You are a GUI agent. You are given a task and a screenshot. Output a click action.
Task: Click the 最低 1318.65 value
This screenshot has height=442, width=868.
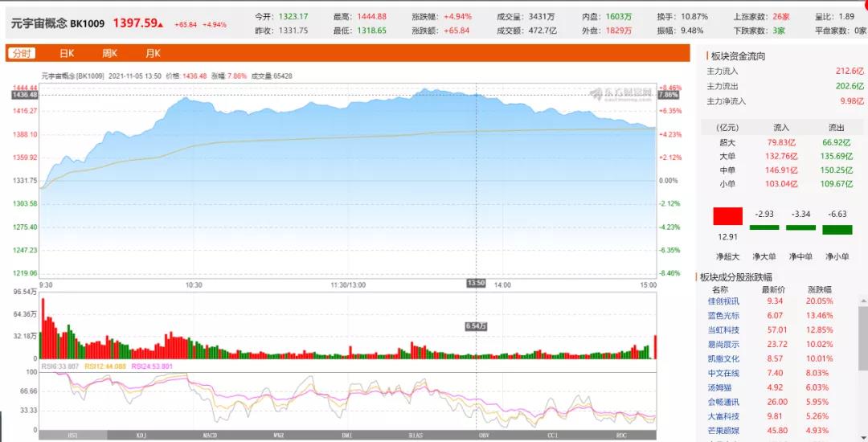point(371,31)
